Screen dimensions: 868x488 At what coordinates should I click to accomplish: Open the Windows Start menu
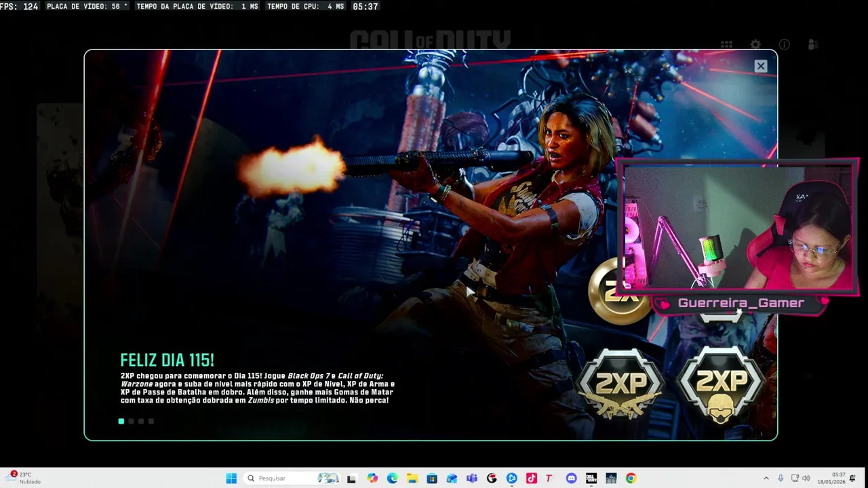[231, 479]
